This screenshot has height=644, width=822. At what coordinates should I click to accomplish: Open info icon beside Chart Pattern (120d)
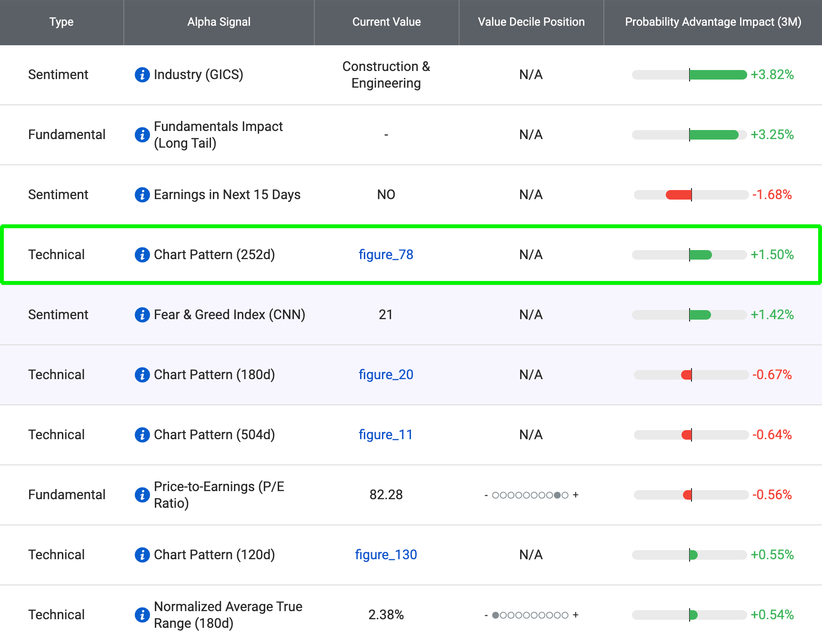(142, 555)
